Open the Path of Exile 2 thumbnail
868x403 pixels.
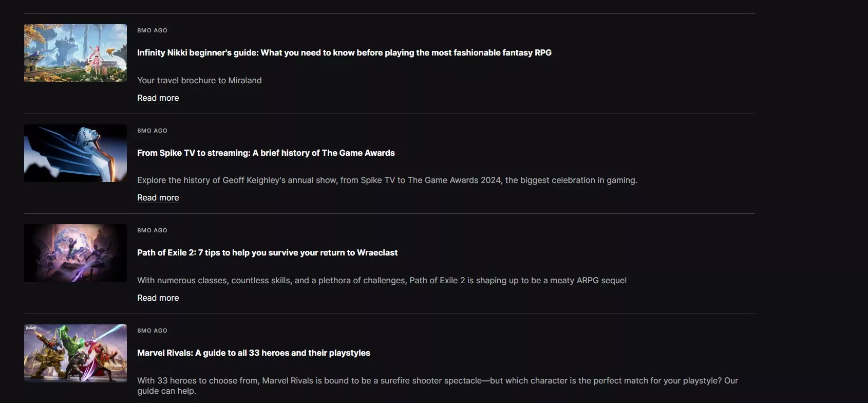coord(75,253)
